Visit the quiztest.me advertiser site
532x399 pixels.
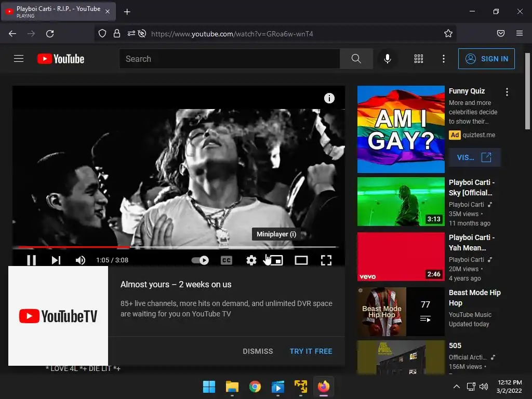tap(475, 157)
